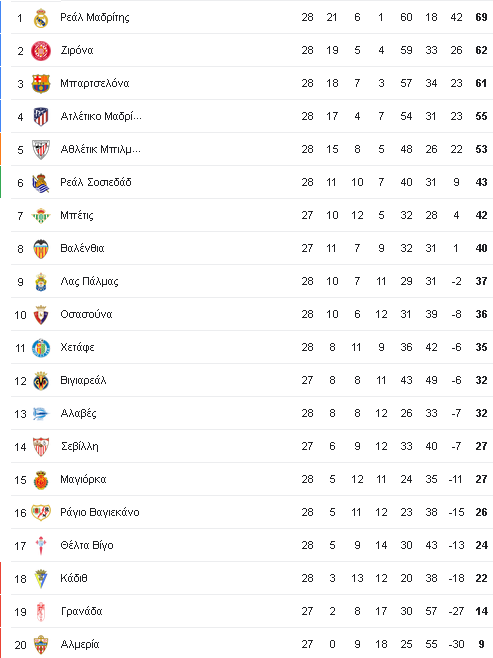Viewport: 493px width, 658px height.
Task: Click the Almería crest icon
Action: click(41, 645)
